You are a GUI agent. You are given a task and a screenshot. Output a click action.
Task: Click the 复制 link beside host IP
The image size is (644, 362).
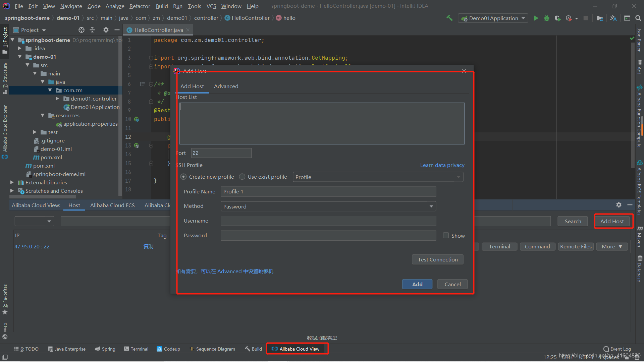coord(148,246)
